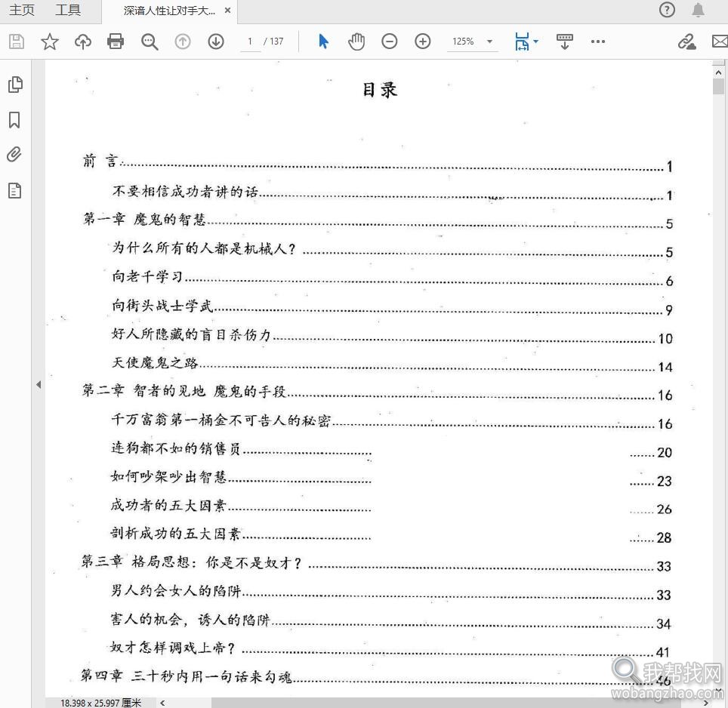Screen dimensions: 728x708
Task: Show more tools ellipsis
Action: (597, 42)
